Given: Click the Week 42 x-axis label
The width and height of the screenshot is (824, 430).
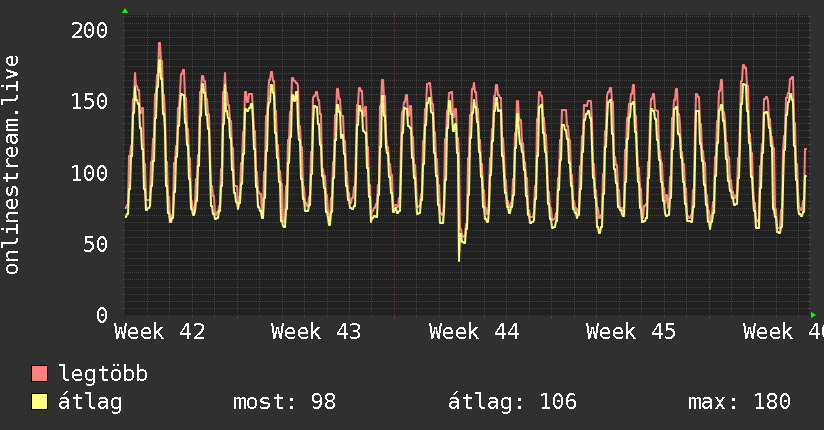Looking at the screenshot, I should pyautogui.click(x=160, y=332).
